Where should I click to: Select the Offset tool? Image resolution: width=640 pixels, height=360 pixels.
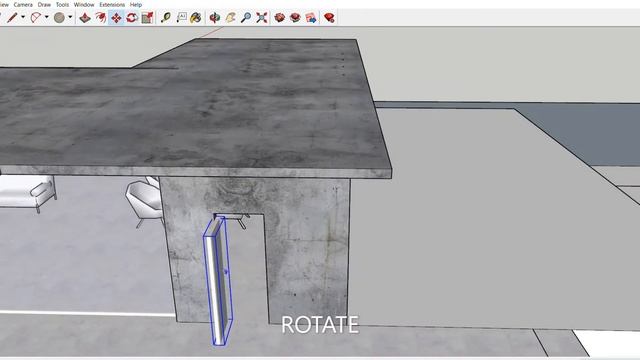pyautogui.click(x=100, y=18)
